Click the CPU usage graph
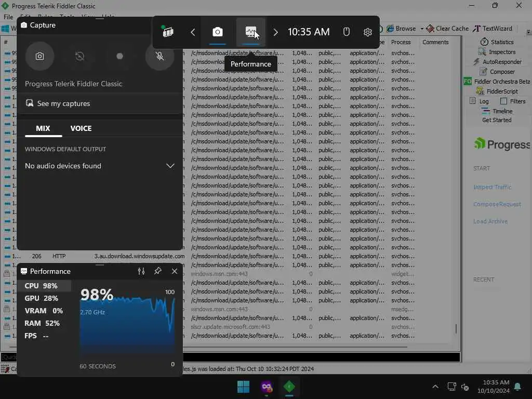 point(127,325)
